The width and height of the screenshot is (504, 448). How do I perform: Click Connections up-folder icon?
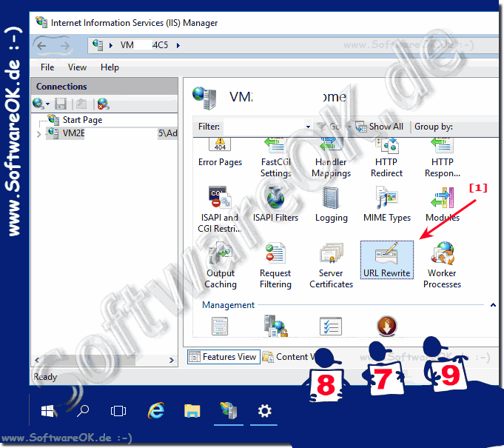click(81, 104)
